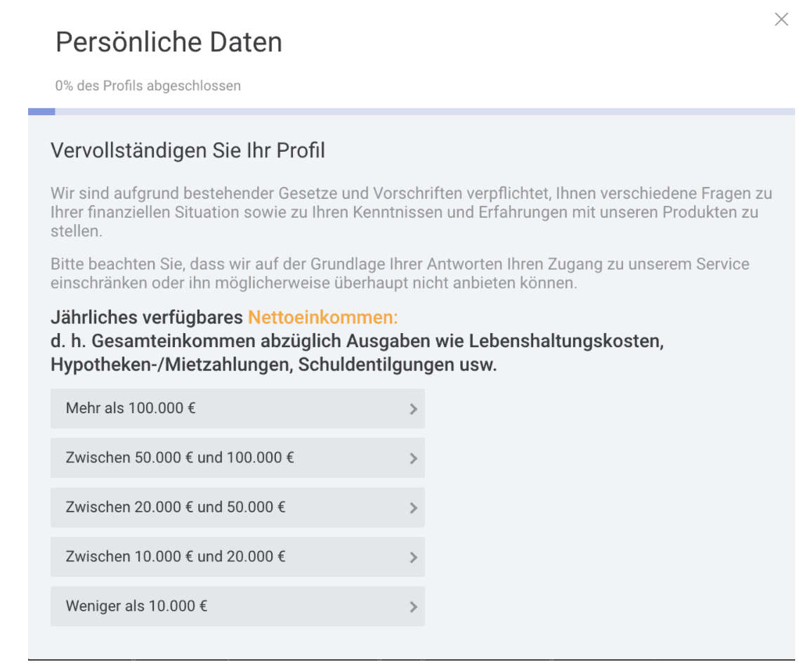Viewport: 812px width, 669px height.
Task: Click the orange 'Nettoeinkommen:' highlighted text
Action: tap(322, 317)
